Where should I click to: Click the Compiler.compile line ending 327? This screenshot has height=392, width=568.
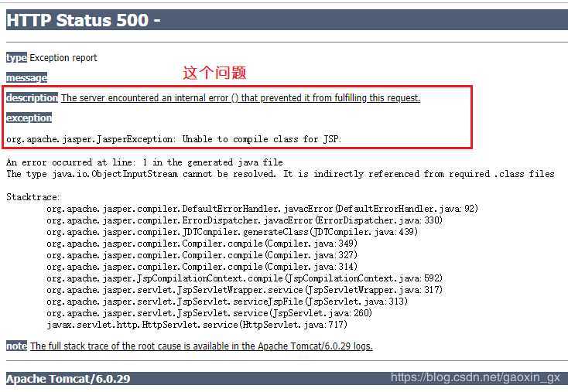pyautogui.click(x=202, y=255)
